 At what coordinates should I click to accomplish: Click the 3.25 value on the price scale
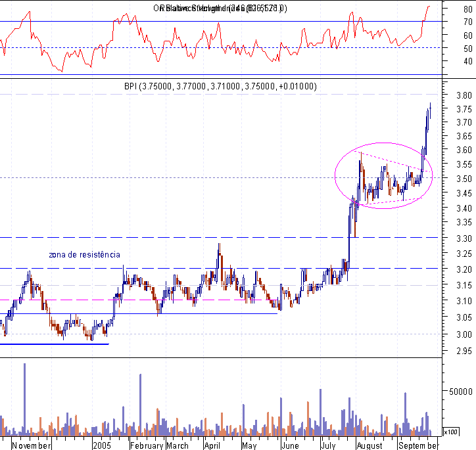point(464,254)
